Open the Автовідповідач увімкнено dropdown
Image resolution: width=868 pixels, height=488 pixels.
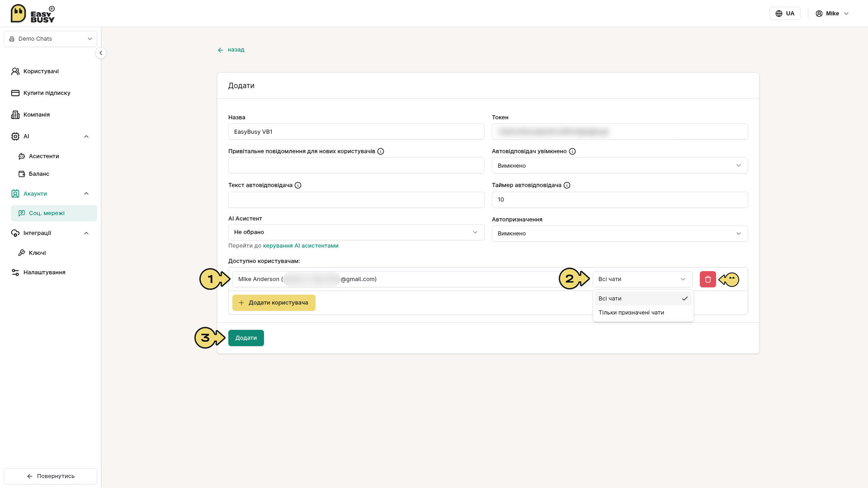(x=620, y=165)
